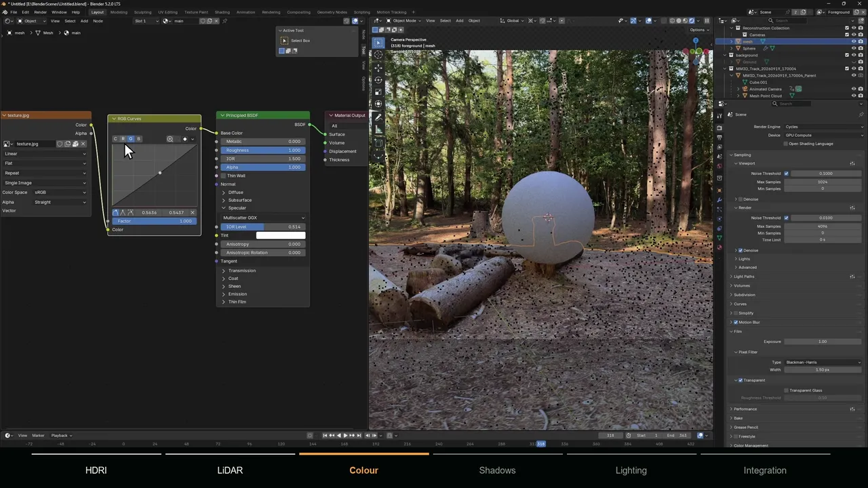Open image file for texture.jpg node
Viewport: 868px width, 488px height.
pos(75,144)
